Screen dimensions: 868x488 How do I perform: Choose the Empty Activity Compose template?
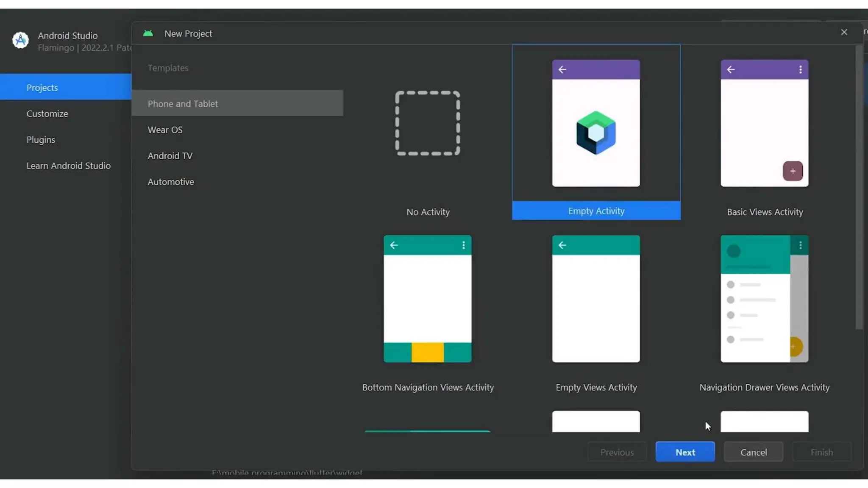[x=596, y=211]
